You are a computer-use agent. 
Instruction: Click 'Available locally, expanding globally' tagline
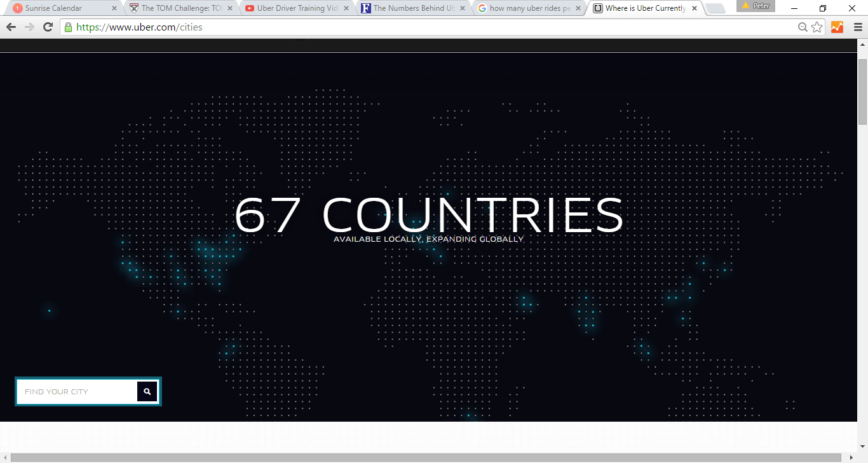click(x=429, y=240)
